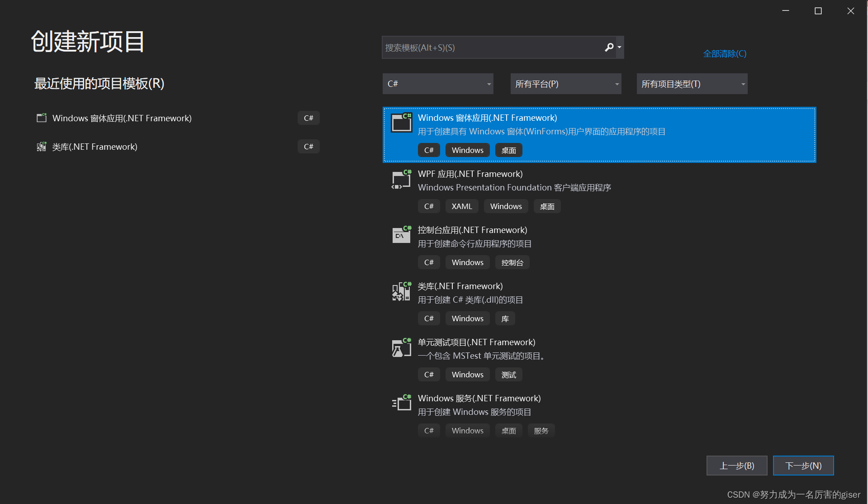Click 类库(.NET Framework) title in template list
Image resolution: width=868 pixels, height=504 pixels.
[460, 286]
